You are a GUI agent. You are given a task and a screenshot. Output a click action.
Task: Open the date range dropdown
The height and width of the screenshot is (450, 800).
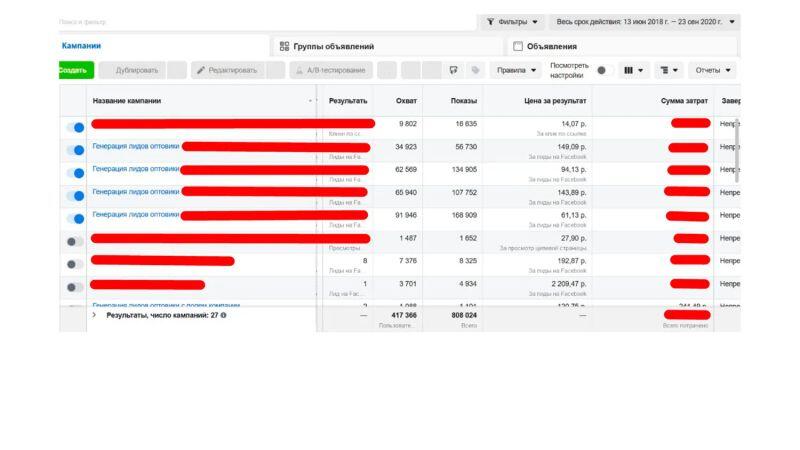click(646, 21)
